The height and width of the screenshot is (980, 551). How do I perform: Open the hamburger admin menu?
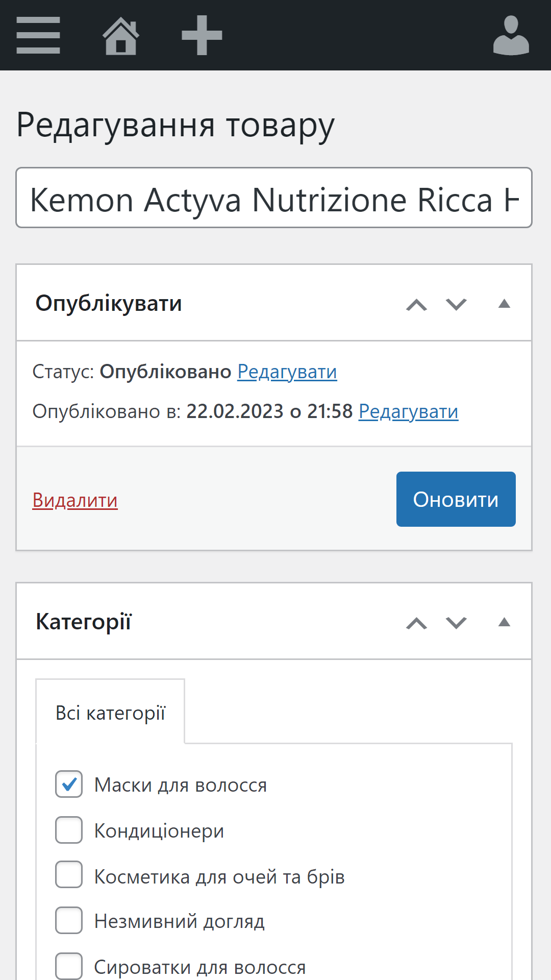click(38, 35)
